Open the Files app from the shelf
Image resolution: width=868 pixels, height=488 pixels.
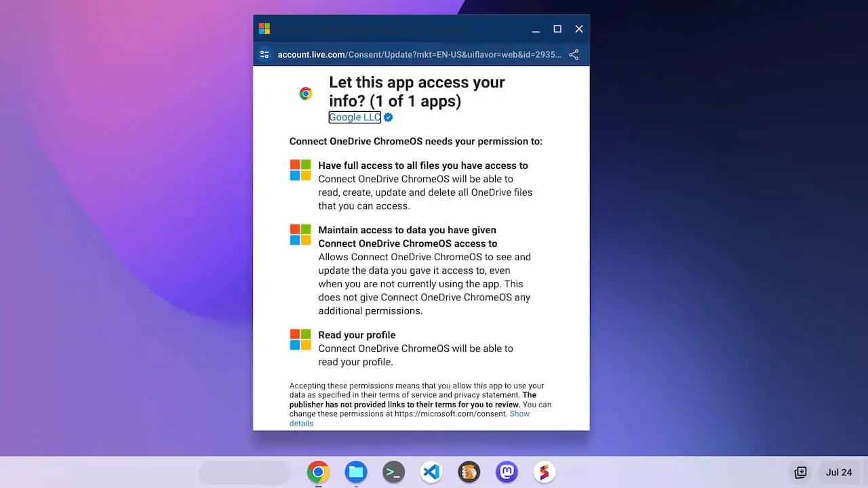tap(356, 472)
